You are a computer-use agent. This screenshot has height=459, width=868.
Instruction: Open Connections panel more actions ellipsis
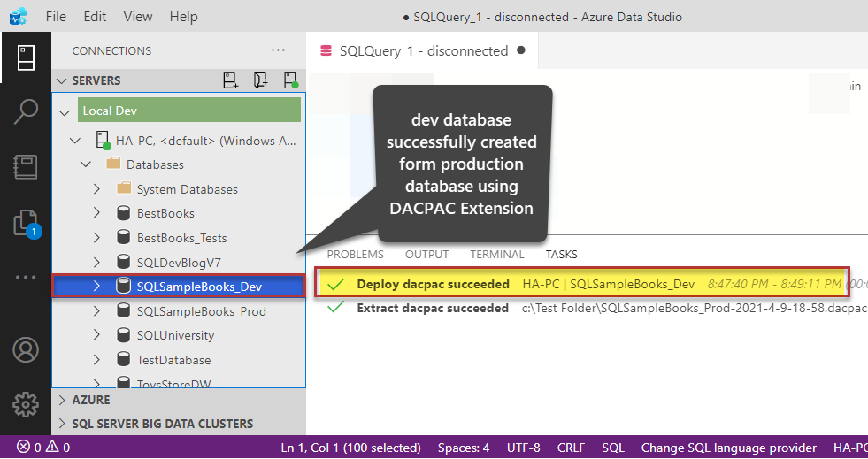(x=278, y=50)
